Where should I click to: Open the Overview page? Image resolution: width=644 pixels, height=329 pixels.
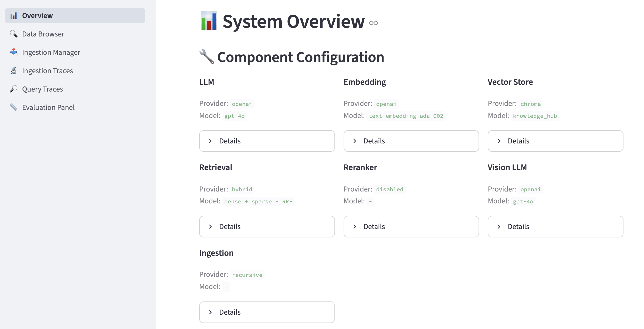(x=75, y=16)
